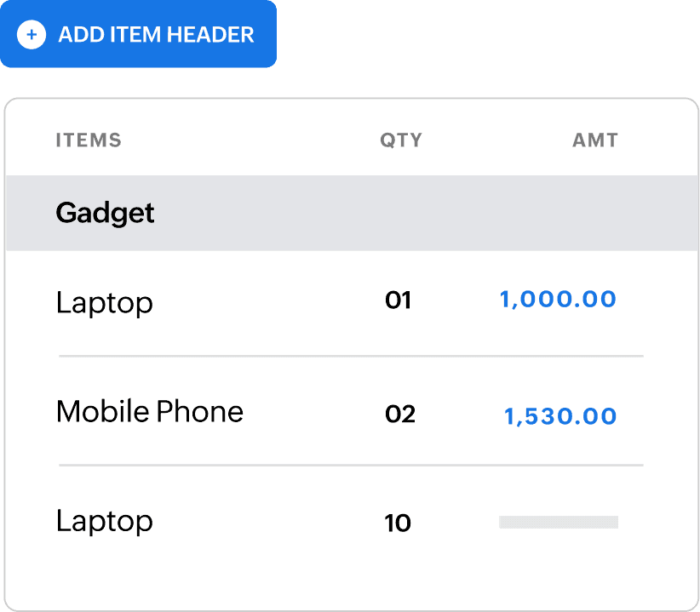The width and height of the screenshot is (700, 612).
Task: Click the quantity 10 for last Laptop
Action: click(398, 523)
